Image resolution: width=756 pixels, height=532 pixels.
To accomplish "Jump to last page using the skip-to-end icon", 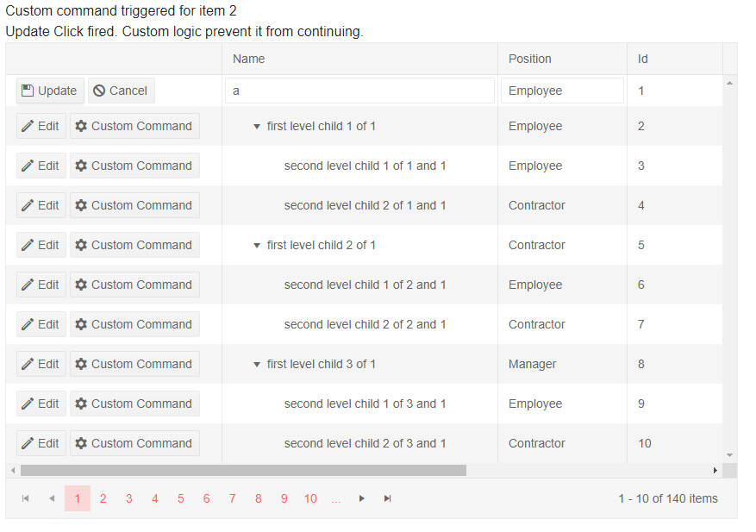I will (x=387, y=498).
